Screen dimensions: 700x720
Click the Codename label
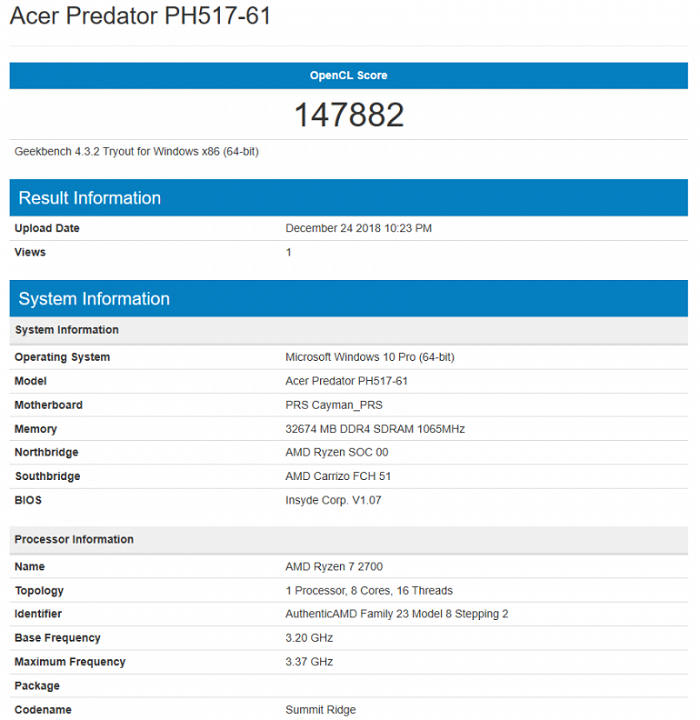click(x=43, y=710)
